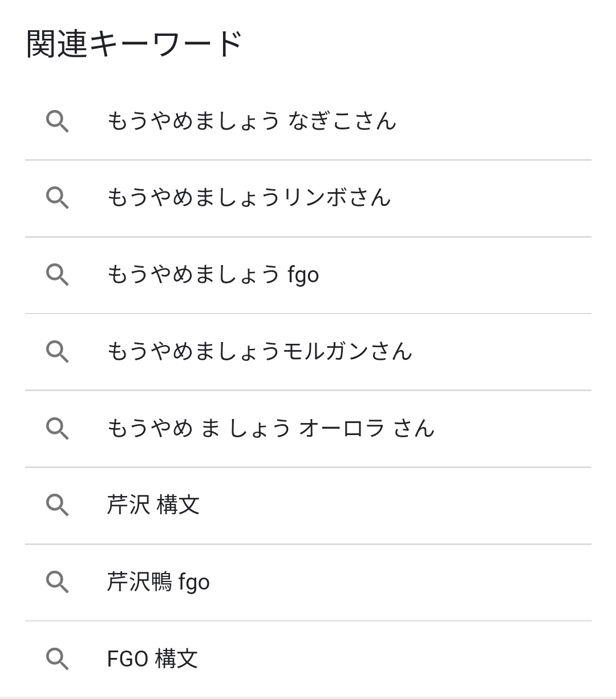Screen dimensions: 616x699
Task: Select magnifier icon beside FGO 構文
Action: tap(57, 659)
